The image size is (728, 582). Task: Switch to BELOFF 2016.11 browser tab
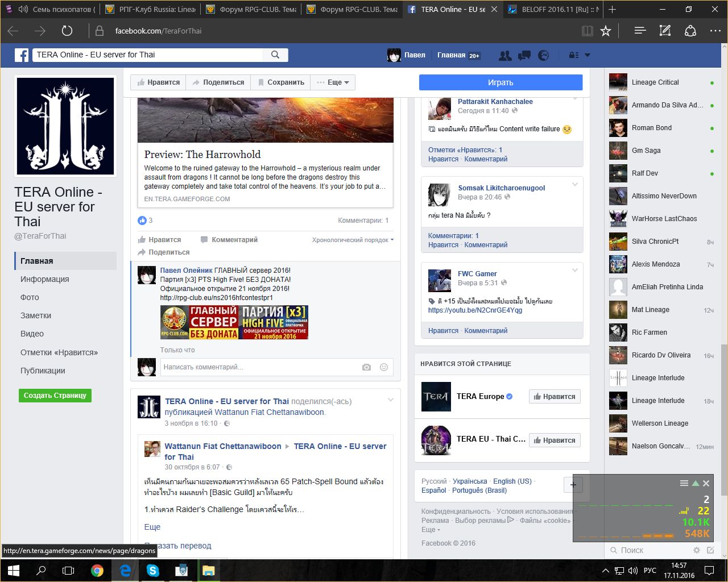(x=553, y=9)
